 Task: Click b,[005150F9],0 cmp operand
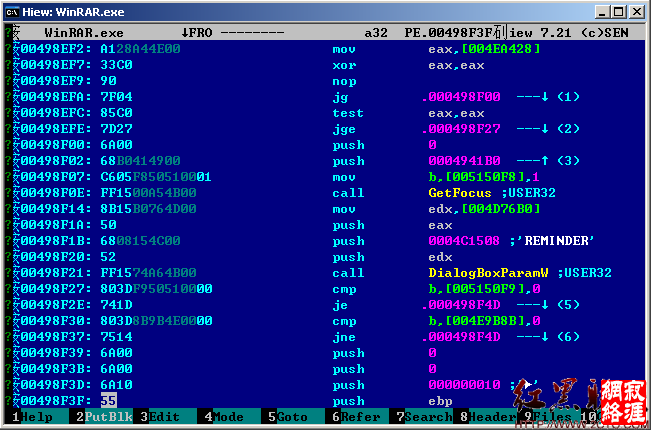(x=485, y=289)
